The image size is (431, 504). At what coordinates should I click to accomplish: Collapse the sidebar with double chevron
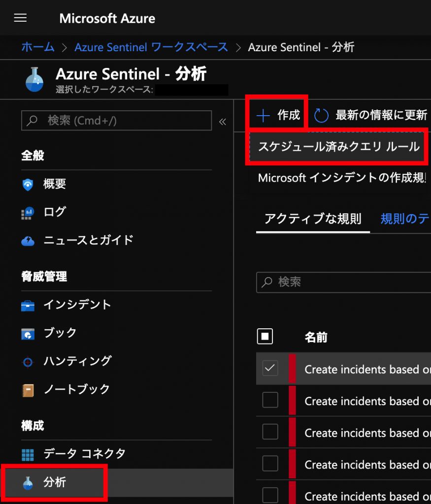point(223,122)
